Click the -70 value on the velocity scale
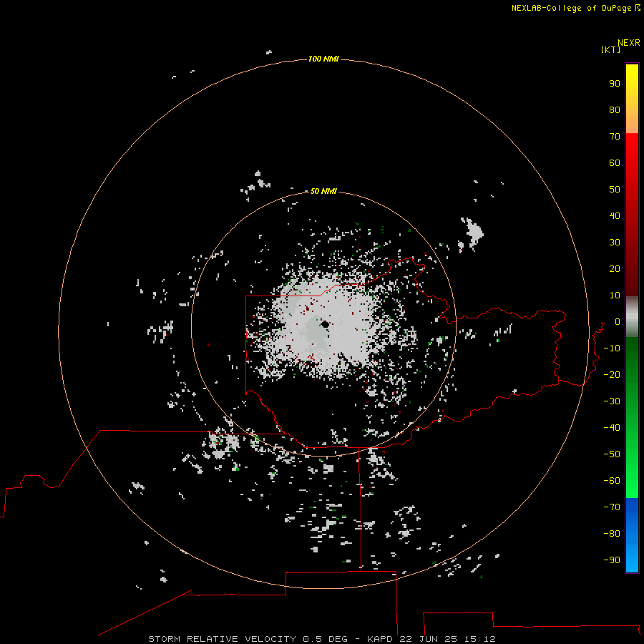 tap(612, 507)
